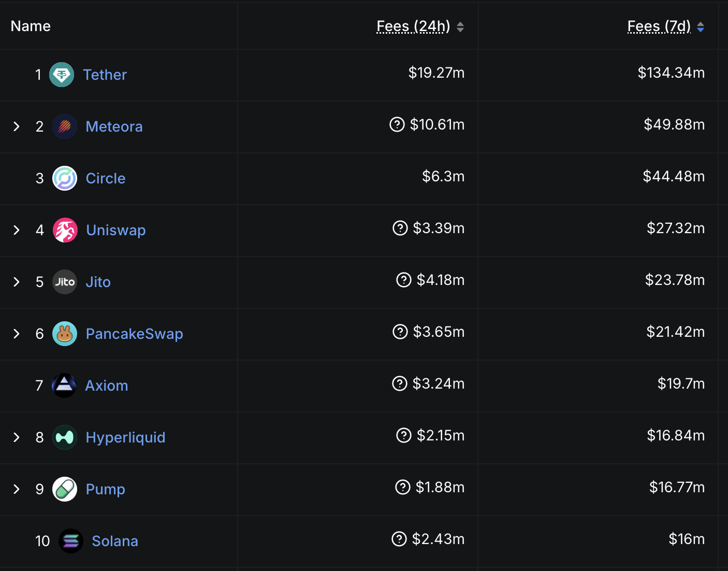Click the Hyperliquid logo icon
Screen dimensions: 728x571
pos(64,437)
